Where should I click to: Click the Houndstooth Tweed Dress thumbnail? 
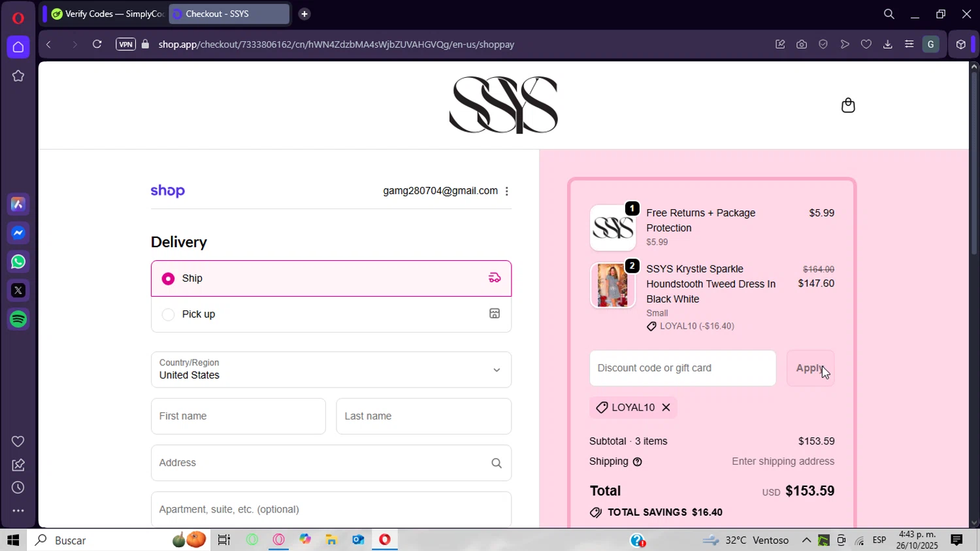[x=613, y=285]
